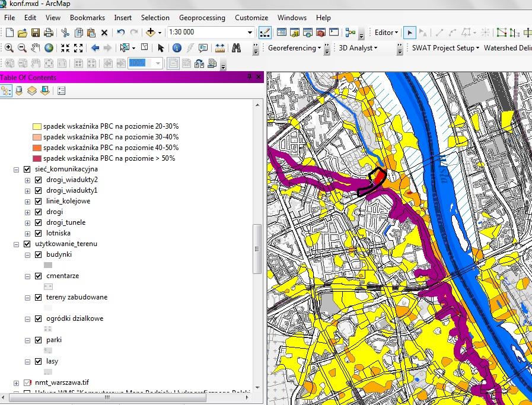
Task: Open the Editor Toolbar
Action: tap(265, 33)
